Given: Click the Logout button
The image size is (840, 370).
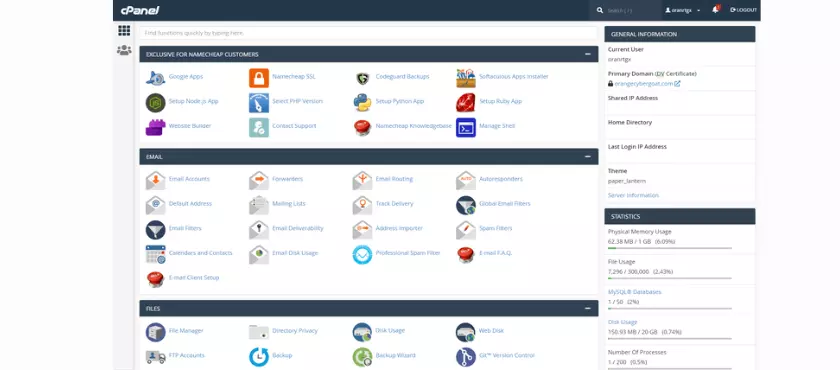Looking at the screenshot, I should point(743,10).
